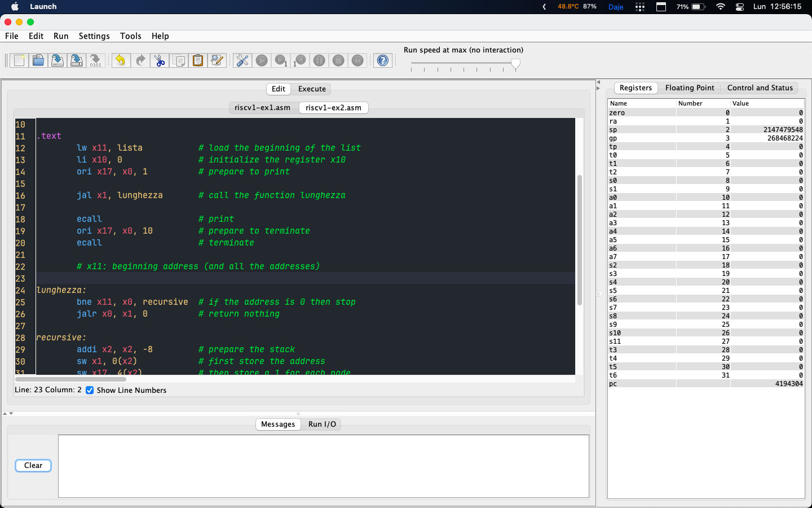The height and width of the screenshot is (508, 812).
Task: Click the Pause execution icon
Action: coord(319,60)
